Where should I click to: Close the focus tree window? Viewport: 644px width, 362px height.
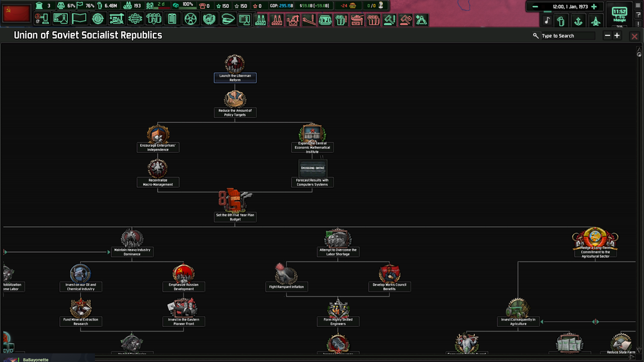tap(635, 36)
